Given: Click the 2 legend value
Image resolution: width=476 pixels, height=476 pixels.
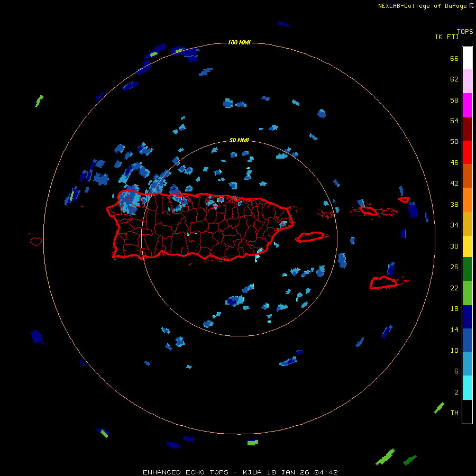Looking at the screenshot, I should pyautogui.click(x=456, y=392).
